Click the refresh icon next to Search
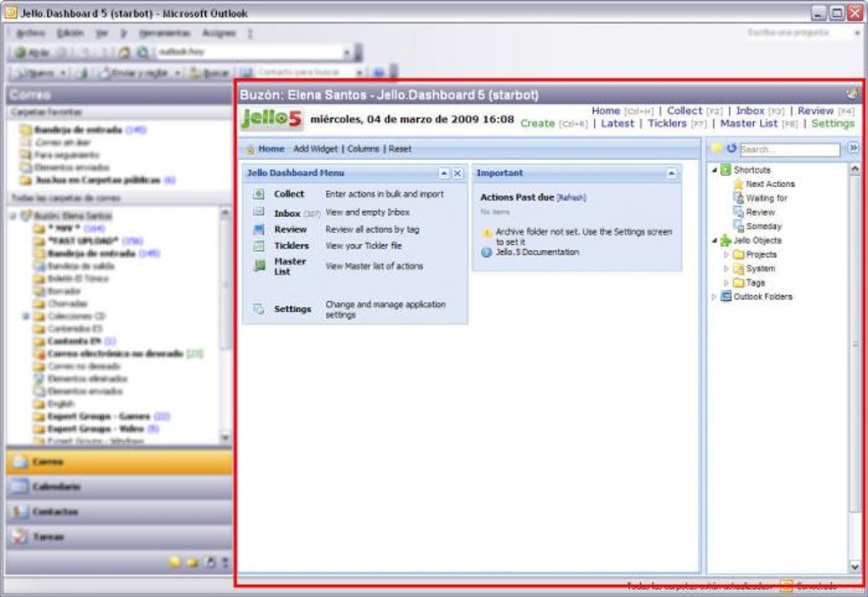This screenshot has width=868, height=597. pyautogui.click(x=732, y=148)
